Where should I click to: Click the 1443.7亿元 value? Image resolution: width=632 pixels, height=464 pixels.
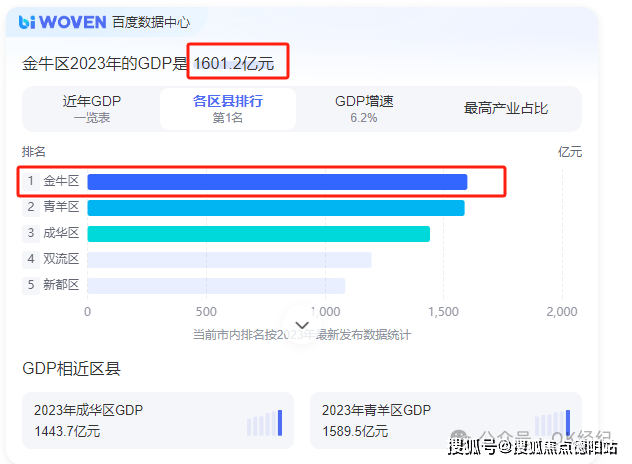tap(67, 431)
